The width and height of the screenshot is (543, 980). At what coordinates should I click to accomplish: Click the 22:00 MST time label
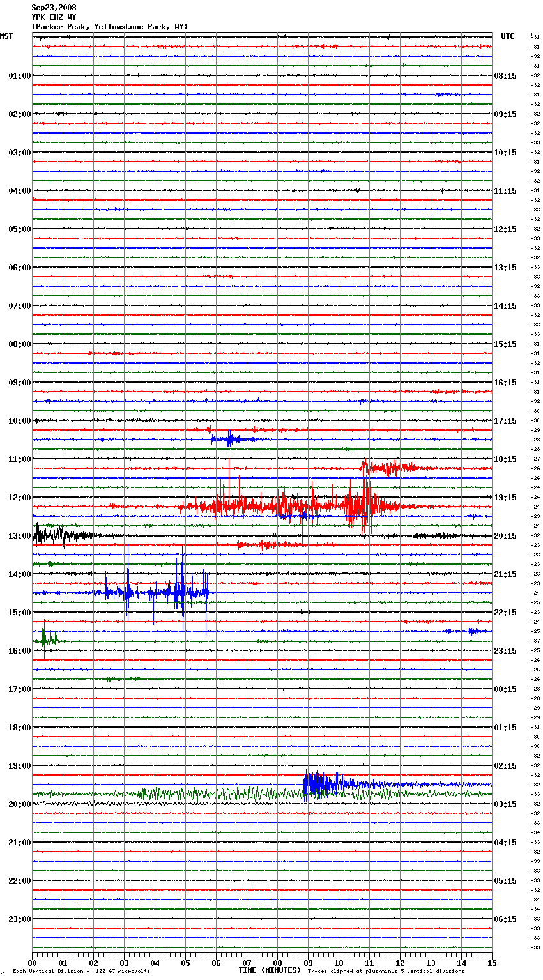click(x=20, y=881)
